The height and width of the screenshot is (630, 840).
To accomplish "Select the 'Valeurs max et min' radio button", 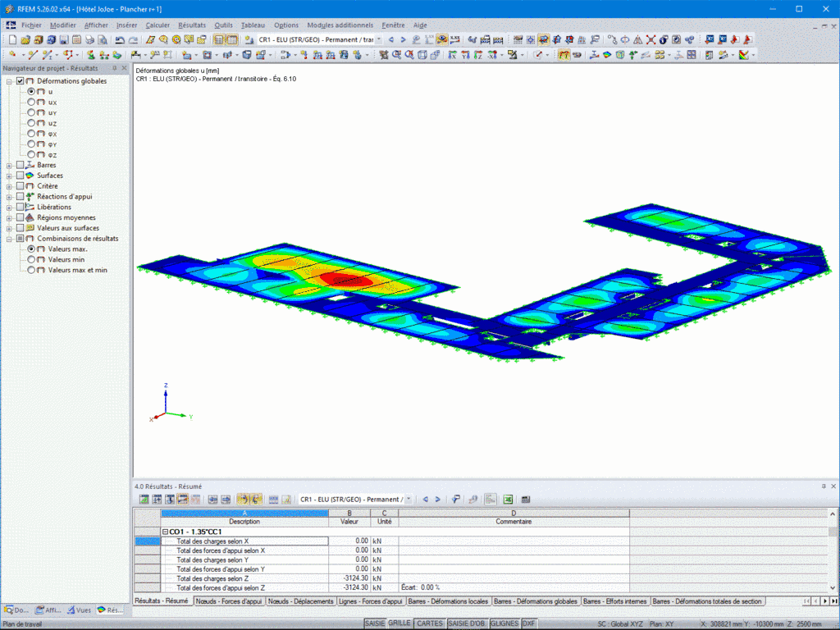I will pos(31,270).
